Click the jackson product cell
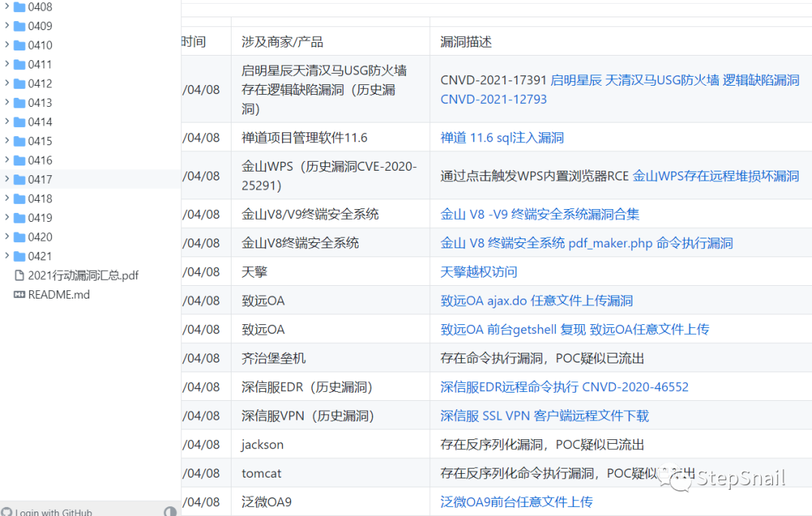The width and height of the screenshot is (812, 516). (262, 445)
